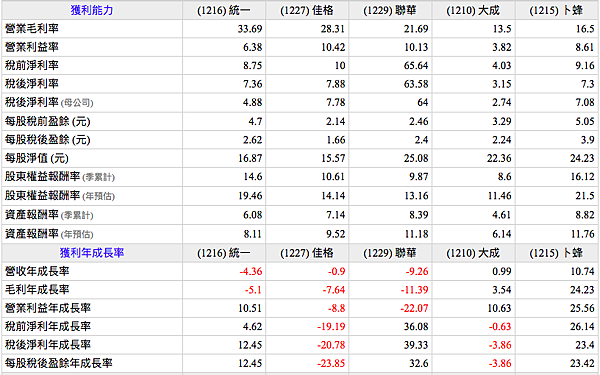Select 聯華 稅前淨利率 value 65.64

click(x=416, y=65)
